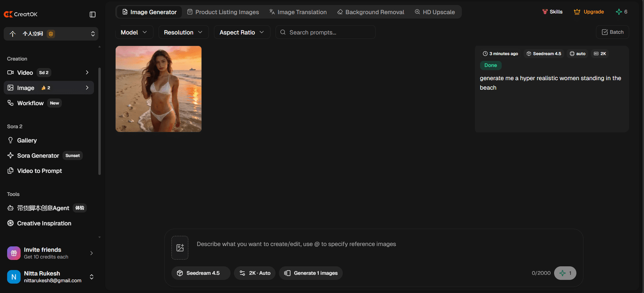This screenshot has width=644, height=293.
Task: Open the Resolution filter dropdown
Action: pyautogui.click(x=183, y=32)
